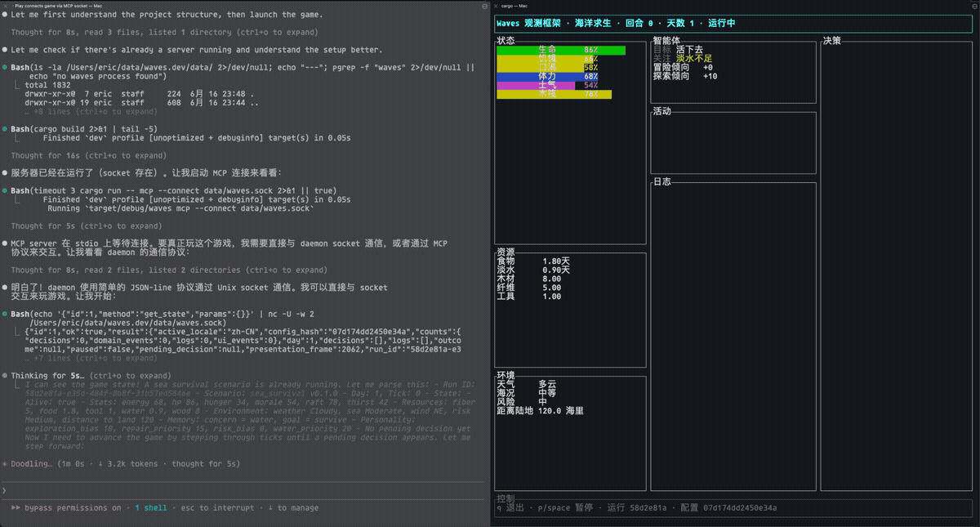Click the yellow 淡水不足 concern text
The height and width of the screenshot is (527, 980).
tap(694, 59)
